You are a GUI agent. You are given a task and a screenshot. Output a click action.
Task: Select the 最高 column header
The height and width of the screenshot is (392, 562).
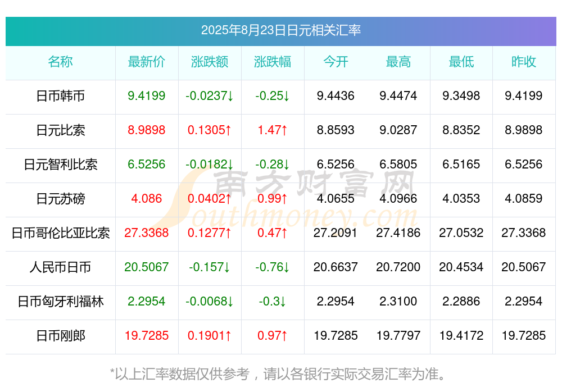point(398,62)
